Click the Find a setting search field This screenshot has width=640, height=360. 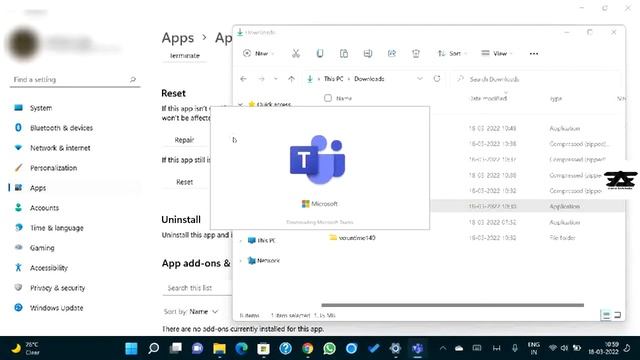[75, 80]
